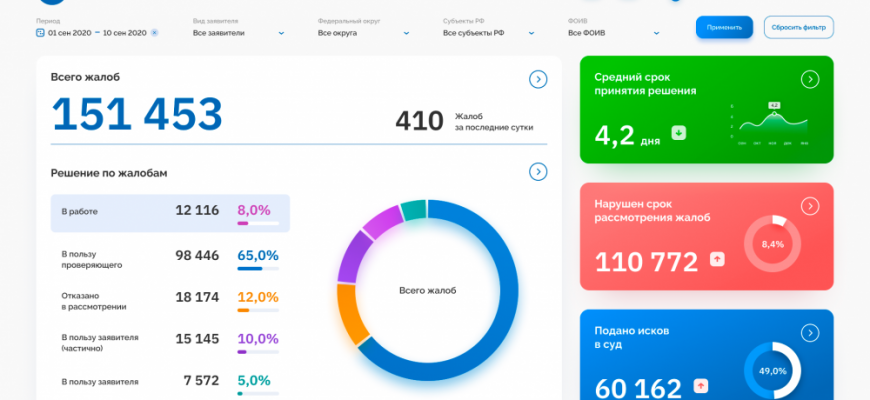Open the green Средний срок card arrow
Screen dimensions: 870x400
tap(810, 79)
